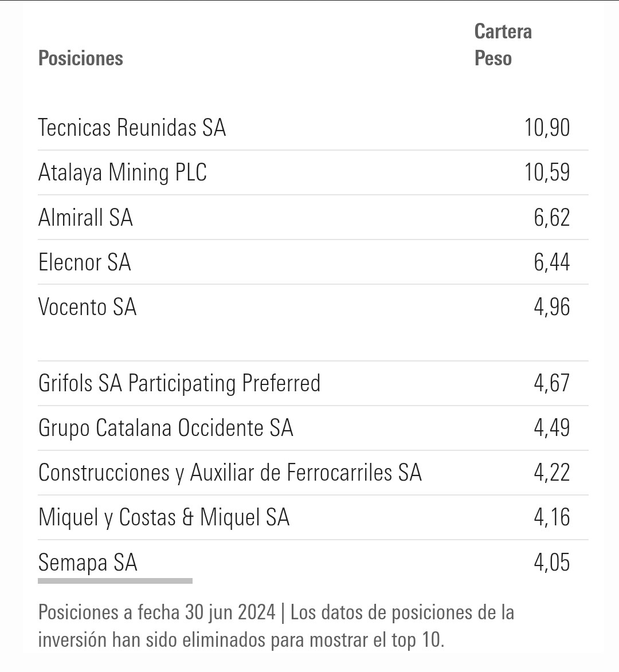Screen dimensions: 619x672
Task: Click the 4,96 weight for Vocento
Action: [x=552, y=307]
